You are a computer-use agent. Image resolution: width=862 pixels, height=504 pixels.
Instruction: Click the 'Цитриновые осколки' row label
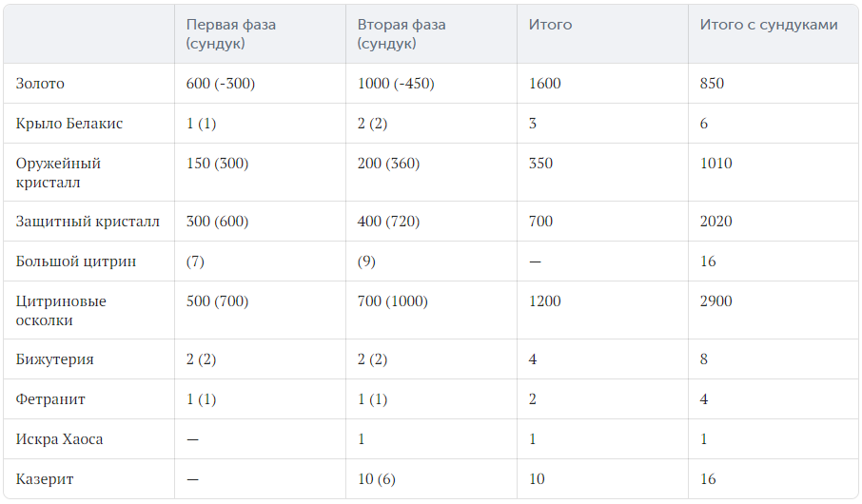pyautogui.click(x=61, y=311)
